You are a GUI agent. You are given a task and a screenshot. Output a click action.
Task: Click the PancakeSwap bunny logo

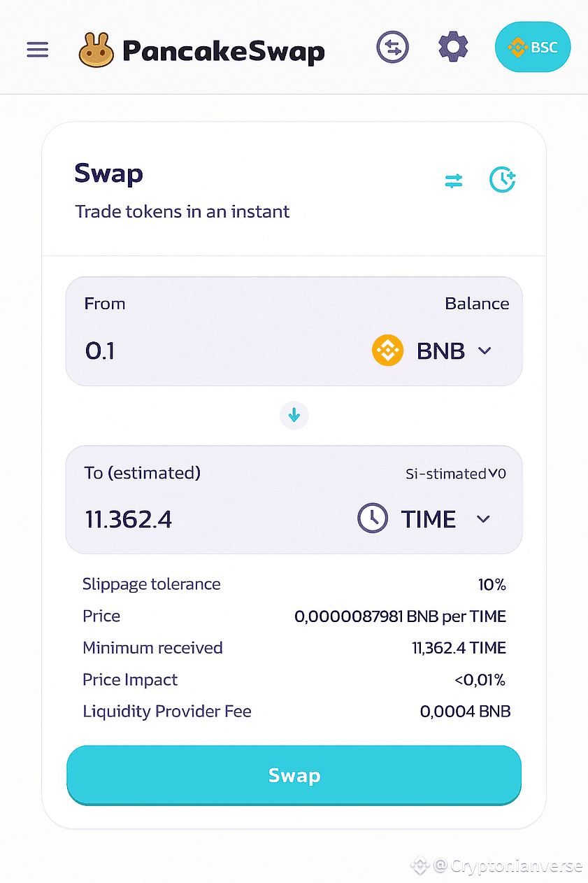(x=96, y=50)
